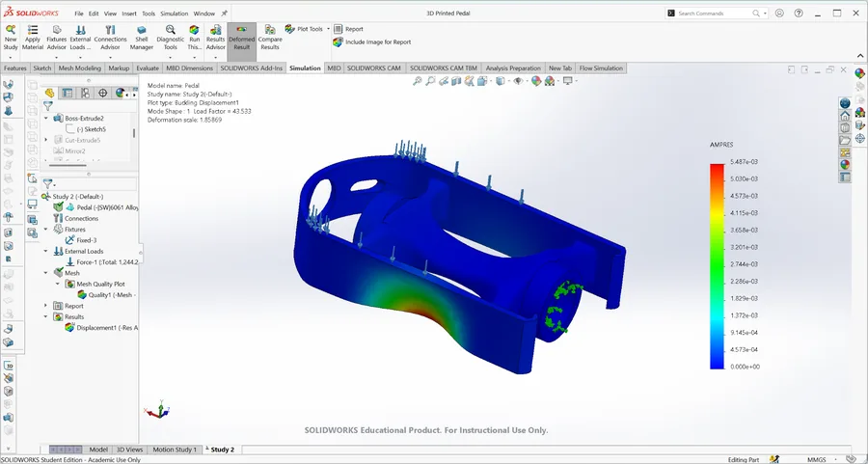Image resolution: width=868 pixels, height=464 pixels.
Task: Collapse the External Loads folder
Action: pyautogui.click(x=46, y=252)
